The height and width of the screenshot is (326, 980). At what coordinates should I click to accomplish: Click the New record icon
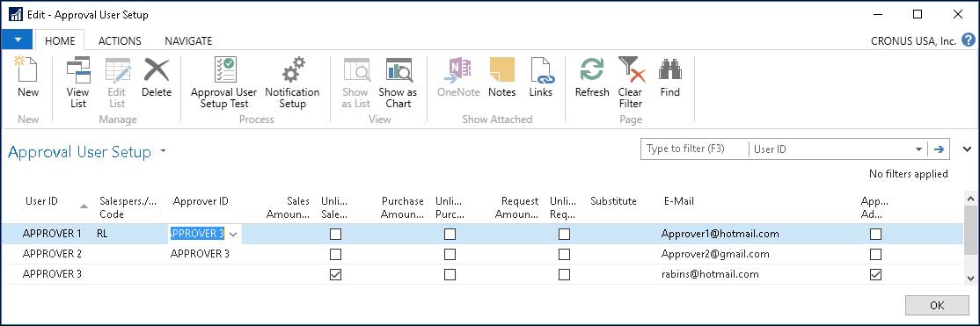tap(27, 69)
